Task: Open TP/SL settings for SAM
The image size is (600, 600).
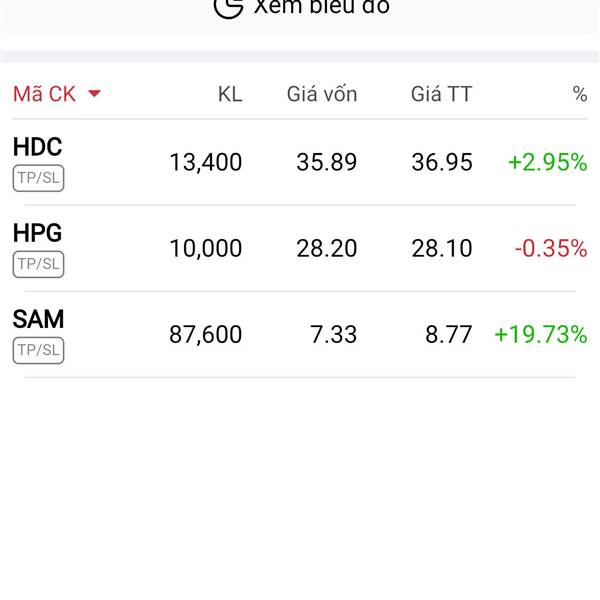Action: (x=38, y=350)
